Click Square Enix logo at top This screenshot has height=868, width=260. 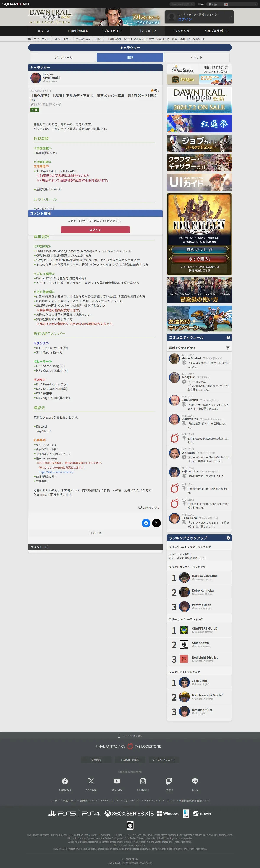[x=16, y=4]
